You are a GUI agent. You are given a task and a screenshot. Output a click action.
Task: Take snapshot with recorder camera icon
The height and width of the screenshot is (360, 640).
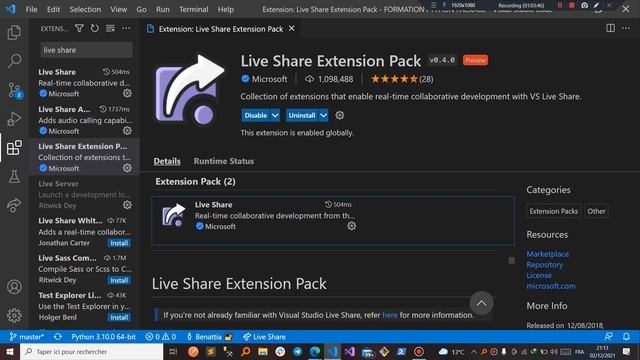click(x=584, y=5)
